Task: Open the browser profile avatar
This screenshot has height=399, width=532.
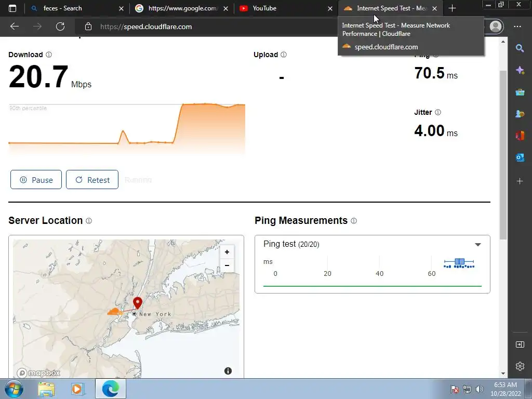Action: (496, 26)
